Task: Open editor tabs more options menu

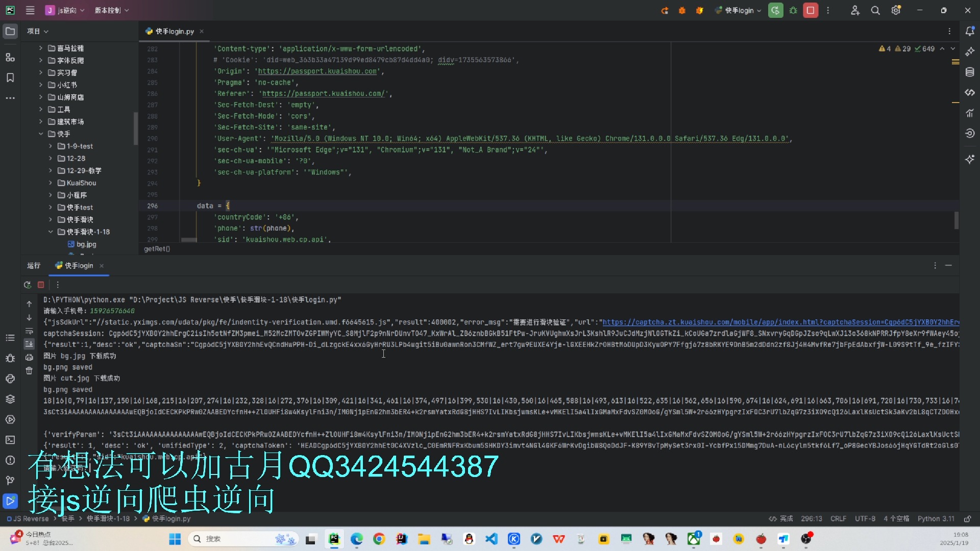Action: point(949,31)
